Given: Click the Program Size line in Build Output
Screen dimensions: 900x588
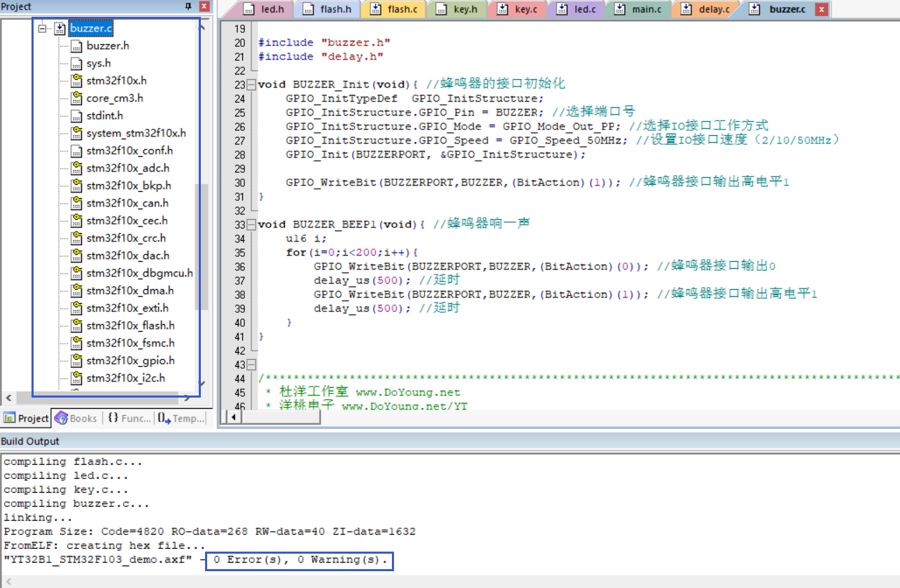Looking at the screenshot, I should (x=210, y=532).
